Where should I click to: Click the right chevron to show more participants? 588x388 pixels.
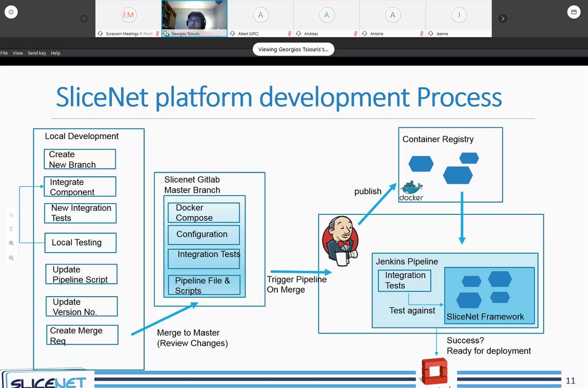(503, 18)
